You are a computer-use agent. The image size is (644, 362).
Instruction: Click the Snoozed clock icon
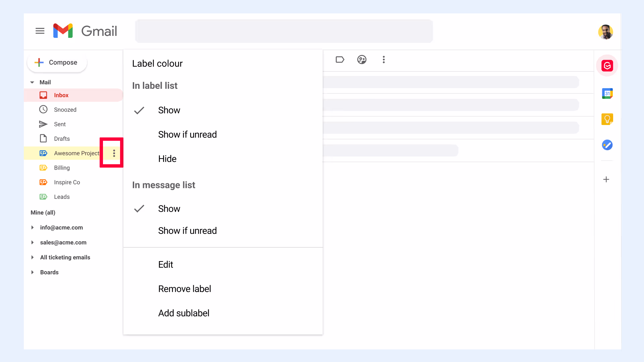43,109
